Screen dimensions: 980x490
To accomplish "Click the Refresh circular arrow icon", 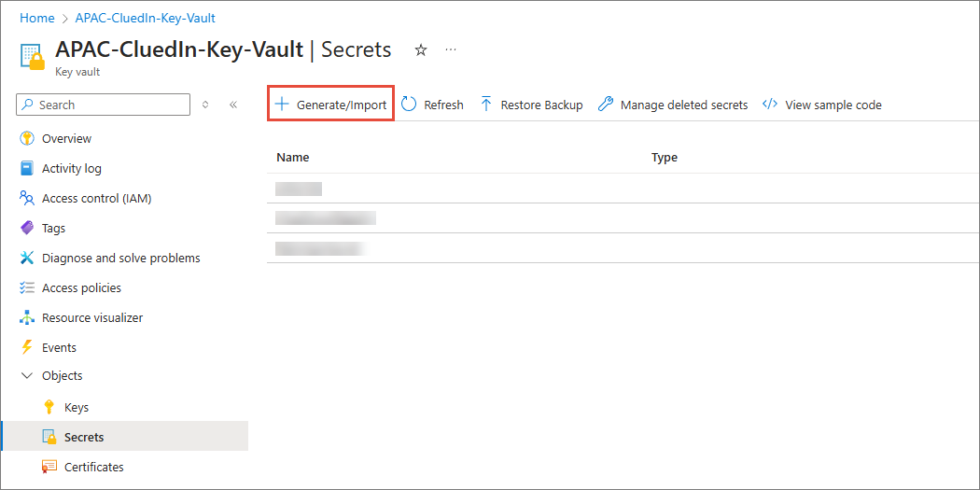I will (x=409, y=105).
